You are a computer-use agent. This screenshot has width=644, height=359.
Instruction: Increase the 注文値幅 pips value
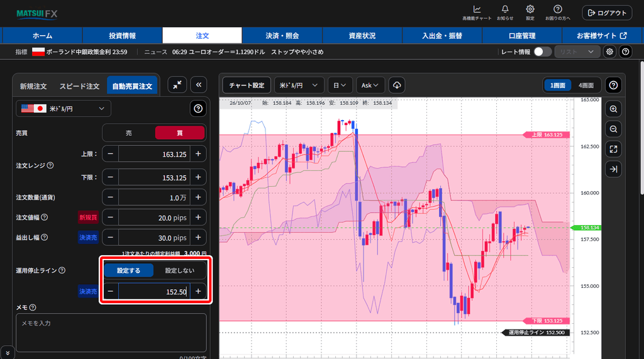point(198,218)
